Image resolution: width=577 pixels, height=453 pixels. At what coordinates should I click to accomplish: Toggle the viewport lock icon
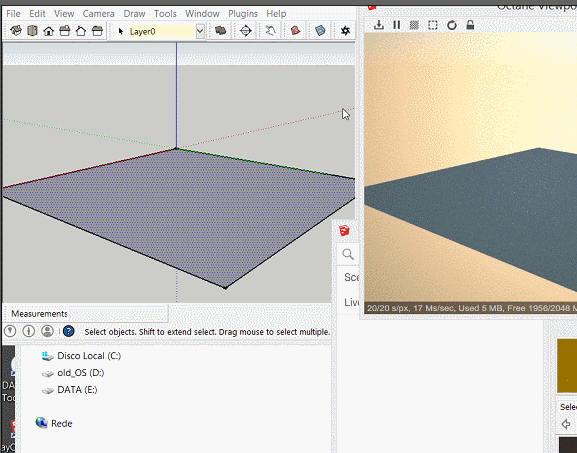pos(470,25)
